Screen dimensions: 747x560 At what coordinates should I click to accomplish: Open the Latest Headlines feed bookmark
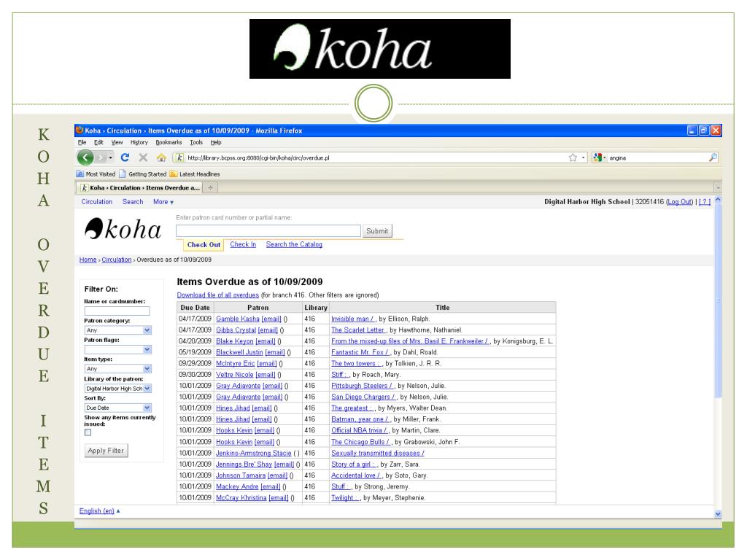(195, 174)
